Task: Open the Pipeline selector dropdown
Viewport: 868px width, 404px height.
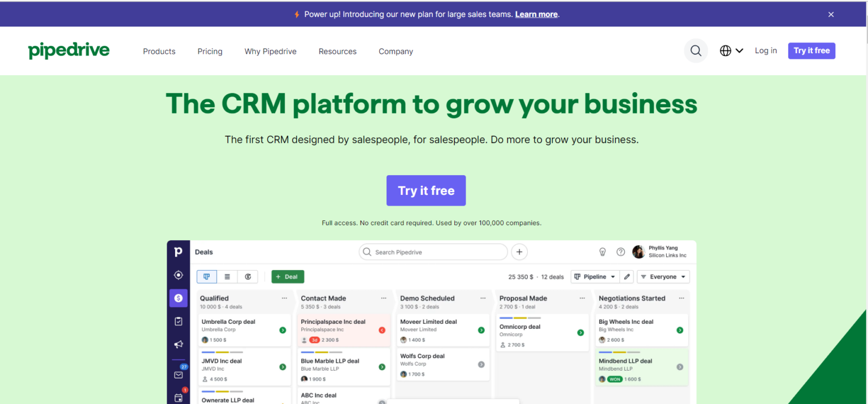Action: click(594, 276)
